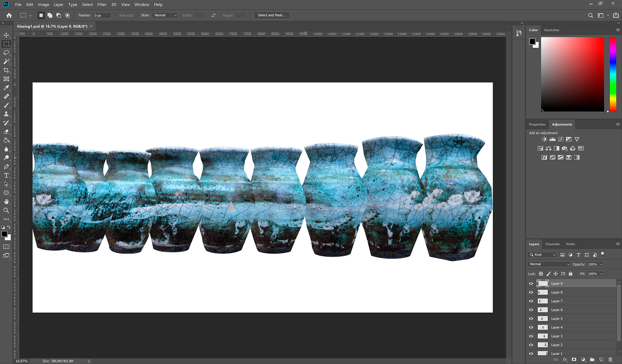Screen dimensions: 622x364
Task: Switch to the Properties tab
Action: click(x=537, y=124)
